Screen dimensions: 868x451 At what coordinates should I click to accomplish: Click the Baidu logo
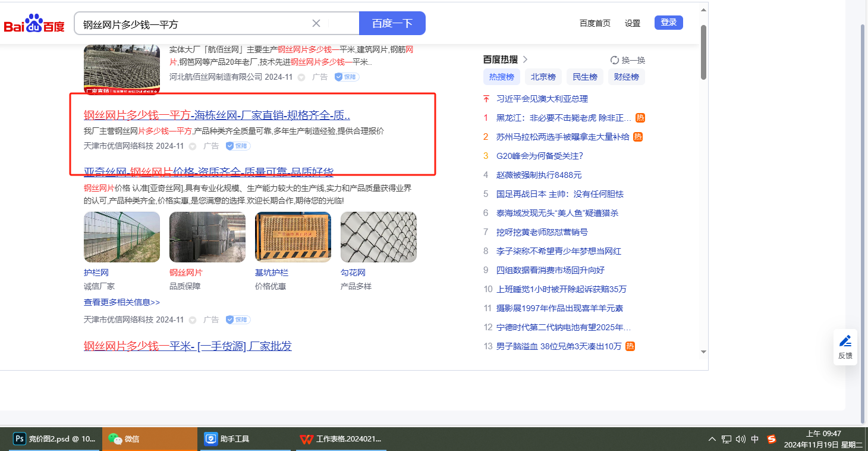(x=34, y=24)
